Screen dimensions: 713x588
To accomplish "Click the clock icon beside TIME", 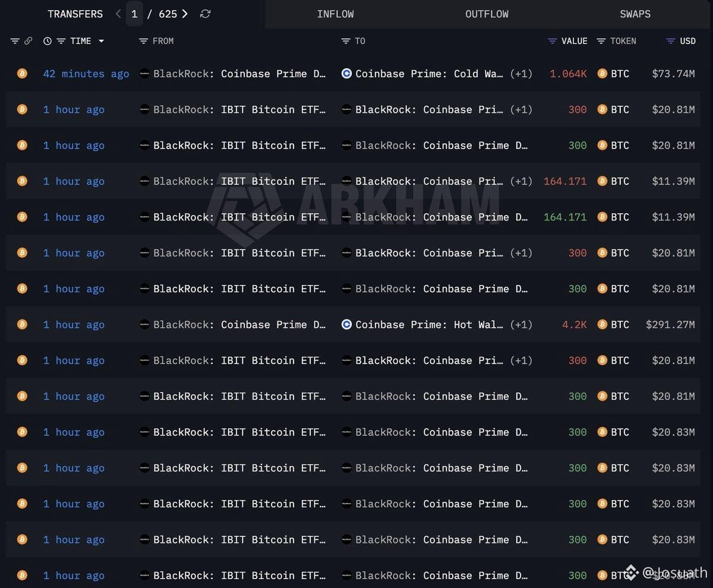I will click(x=48, y=41).
